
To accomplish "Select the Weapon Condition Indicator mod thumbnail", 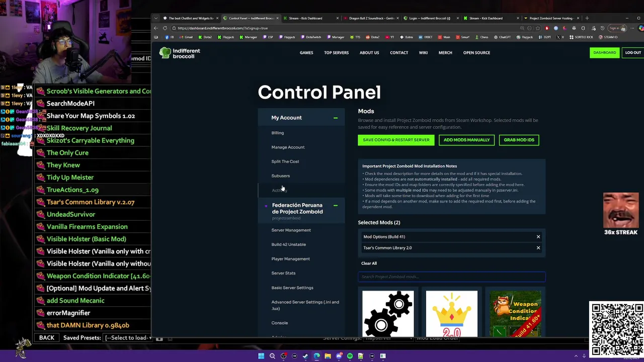I will (x=515, y=314).
